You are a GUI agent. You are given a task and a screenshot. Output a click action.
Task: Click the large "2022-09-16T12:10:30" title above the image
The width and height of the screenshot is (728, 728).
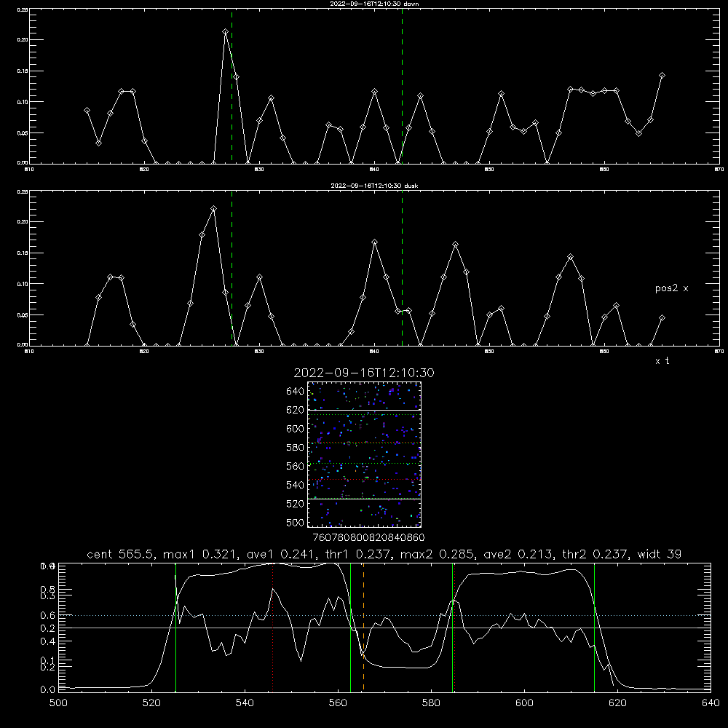(364, 373)
